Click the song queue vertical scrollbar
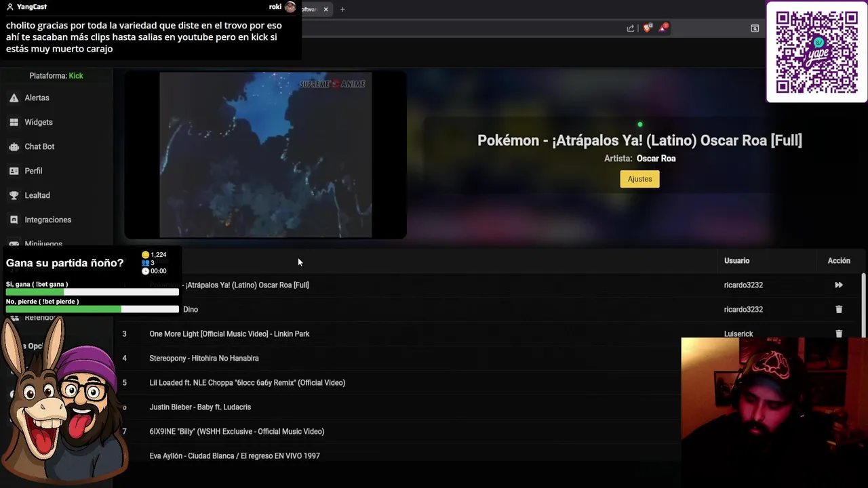This screenshot has width=868, height=488. click(863, 305)
